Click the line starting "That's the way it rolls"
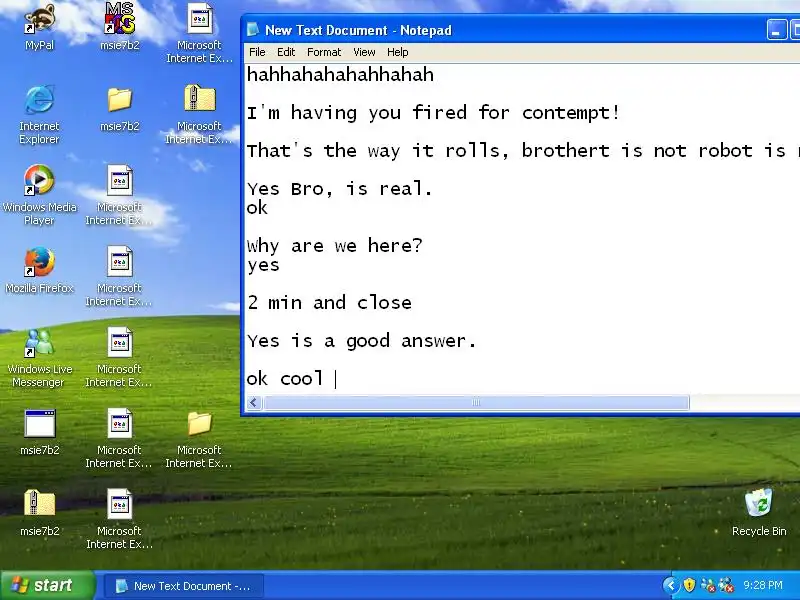The width and height of the screenshot is (800, 600). (523, 151)
